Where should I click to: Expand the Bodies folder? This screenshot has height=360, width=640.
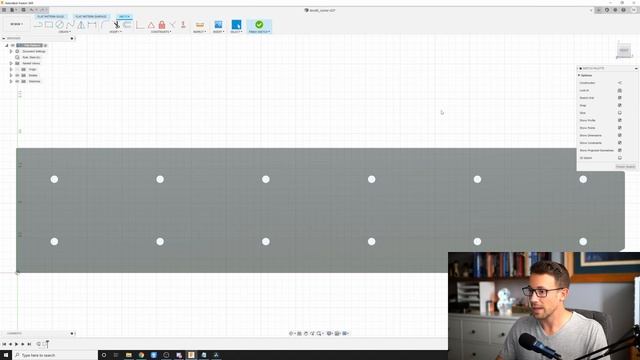(x=11, y=75)
